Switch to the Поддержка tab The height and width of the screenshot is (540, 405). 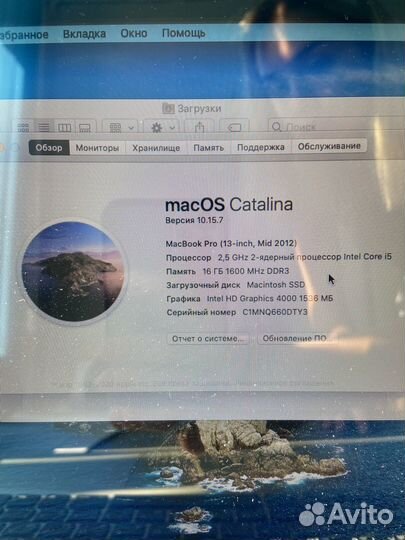pyautogui.click(x=261, y=147)
